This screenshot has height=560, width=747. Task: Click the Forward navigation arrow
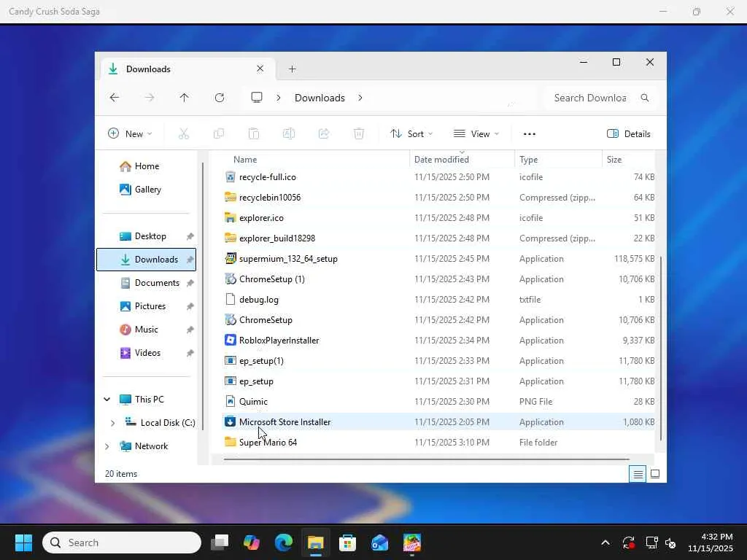pyautogui.click(x=150, y=98)
